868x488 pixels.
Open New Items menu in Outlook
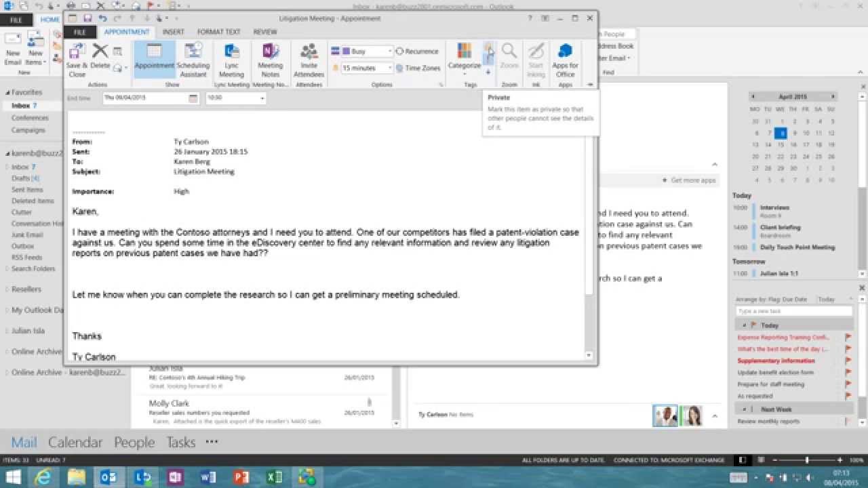pyautogui.click(x=35, y=49)
